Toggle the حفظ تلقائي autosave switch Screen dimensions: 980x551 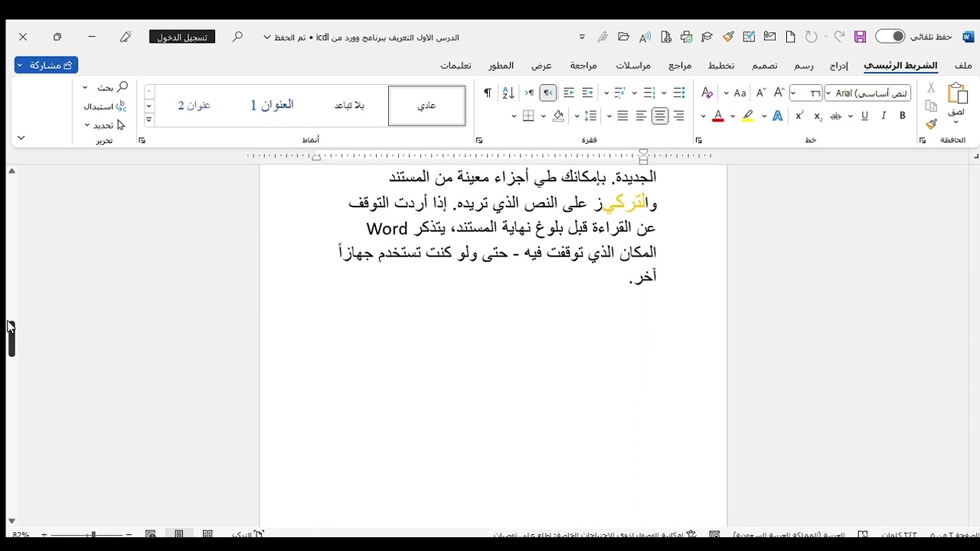(x=890, y=37)
